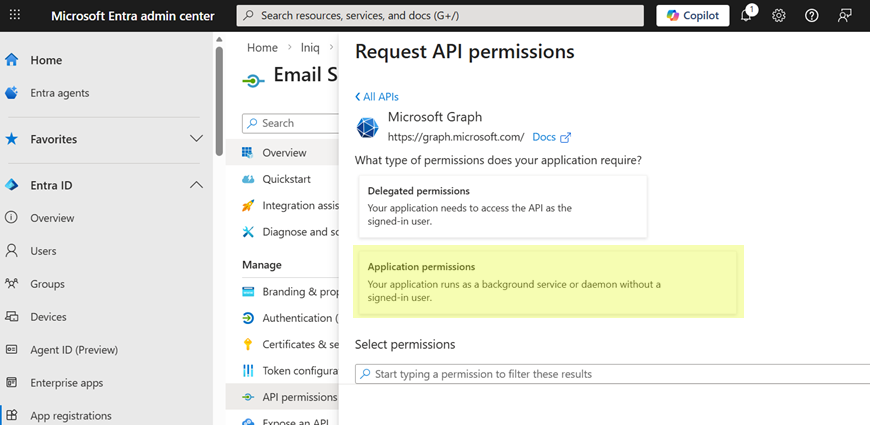Click the app Overview grid icon
Screen dimensions: 870x425
click(248, 153)
